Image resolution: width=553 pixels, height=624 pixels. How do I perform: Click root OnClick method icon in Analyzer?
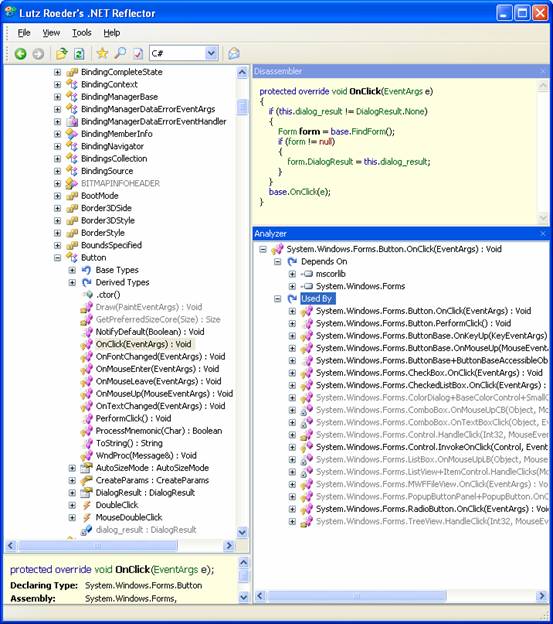pyautogui.click(x=277, y=249)
